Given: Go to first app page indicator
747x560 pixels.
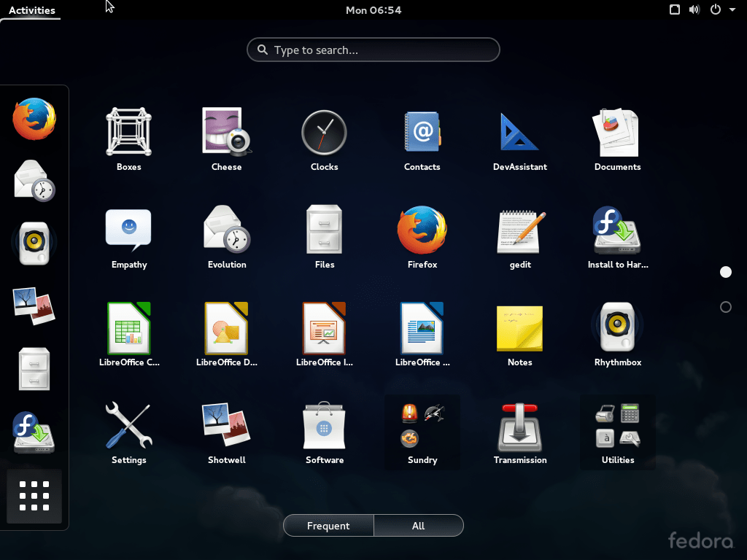Looking at the screenshot, I should pos(726,272).
